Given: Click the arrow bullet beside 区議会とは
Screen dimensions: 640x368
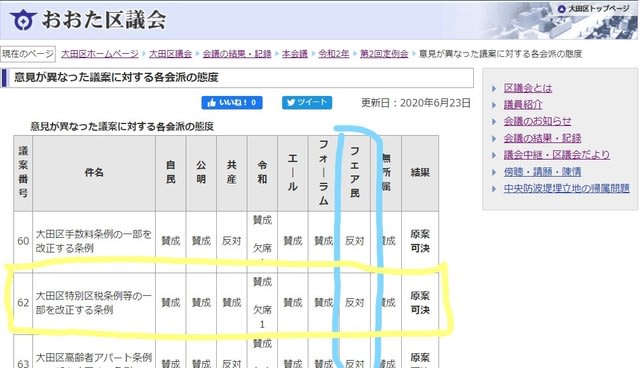Looking at the screenshot, I should (x=494, y=89).
